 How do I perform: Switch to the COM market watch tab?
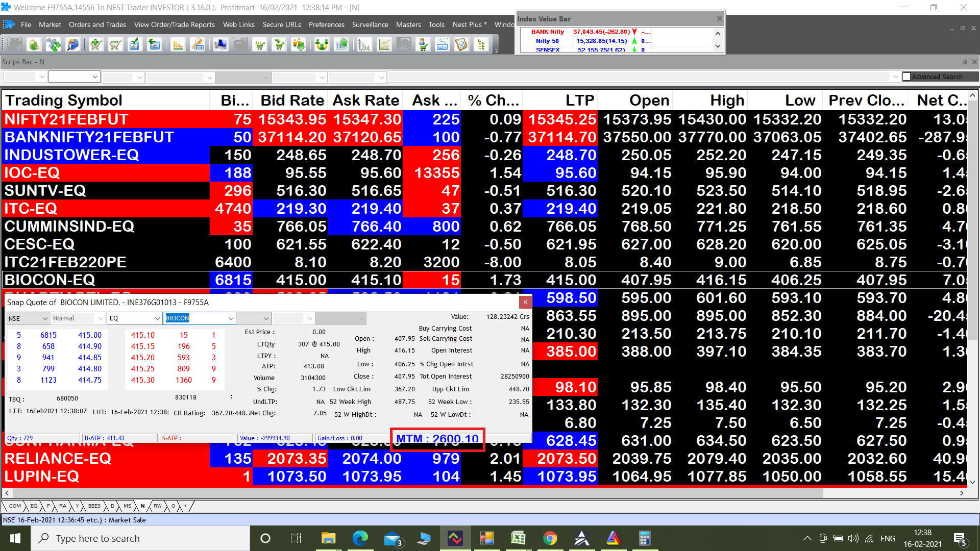click(x=15, y=506)
